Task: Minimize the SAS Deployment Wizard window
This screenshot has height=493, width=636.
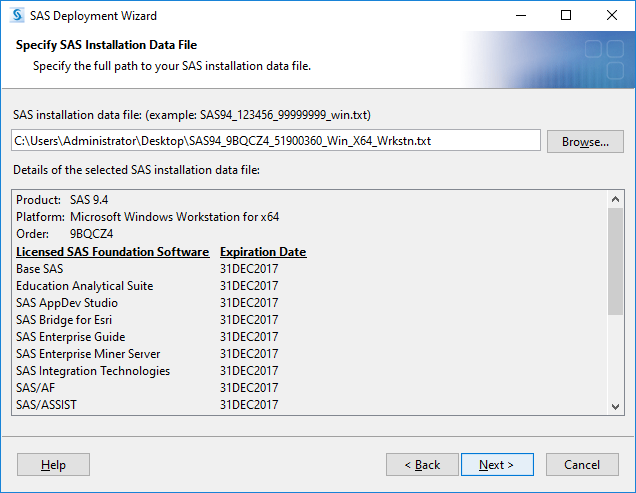Action: coord(521,15)
